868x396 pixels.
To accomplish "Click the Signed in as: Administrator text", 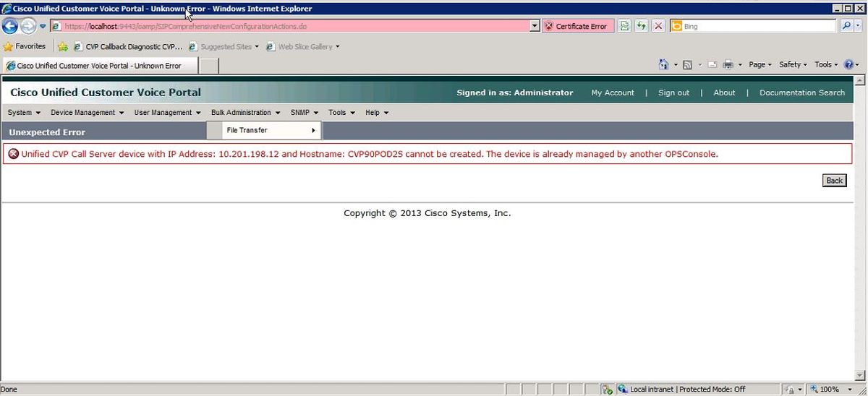I will 515,92.
